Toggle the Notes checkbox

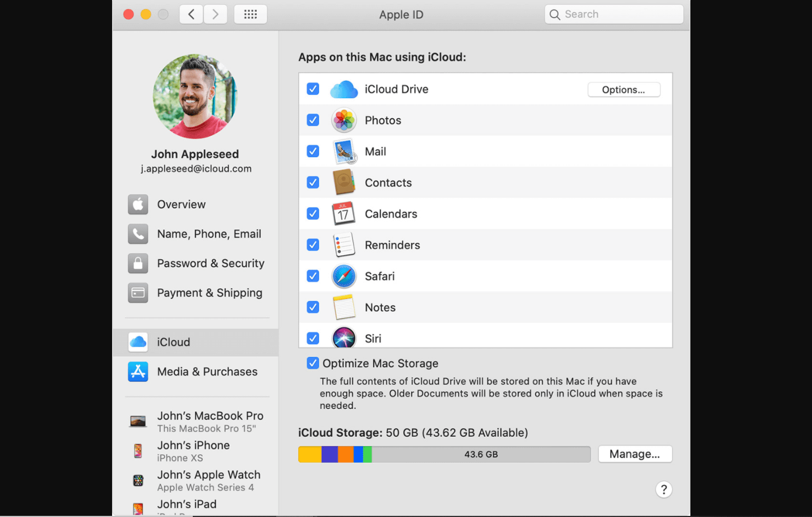coord(313,307)
